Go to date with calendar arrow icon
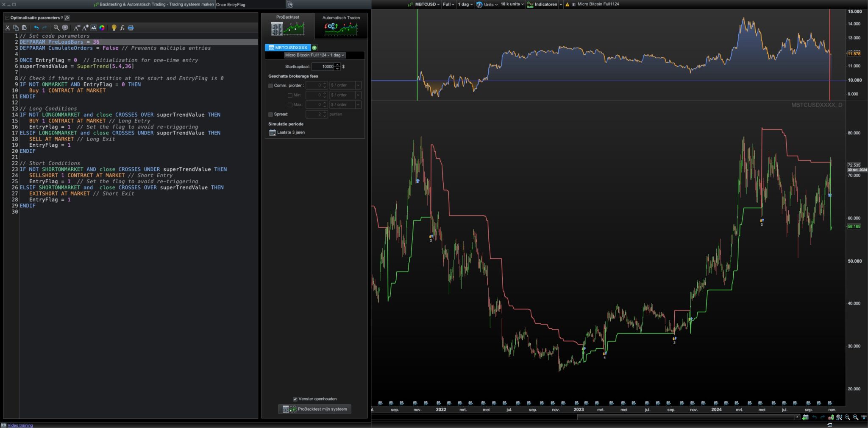Viewport: 868px width, 428px height. pos(805,417)
